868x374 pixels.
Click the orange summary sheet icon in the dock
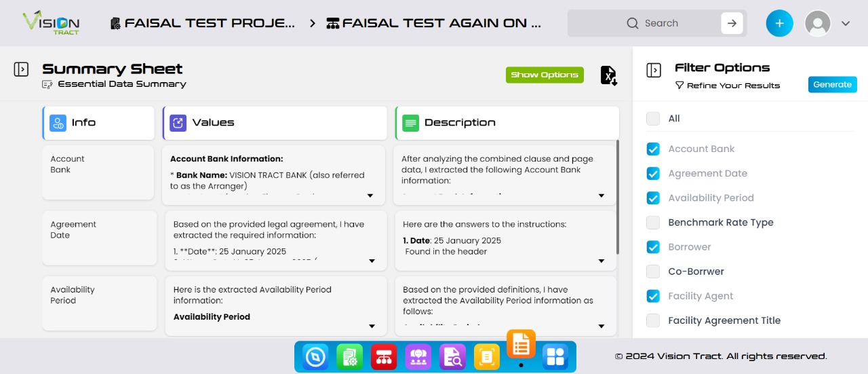(x=521, y=344)
